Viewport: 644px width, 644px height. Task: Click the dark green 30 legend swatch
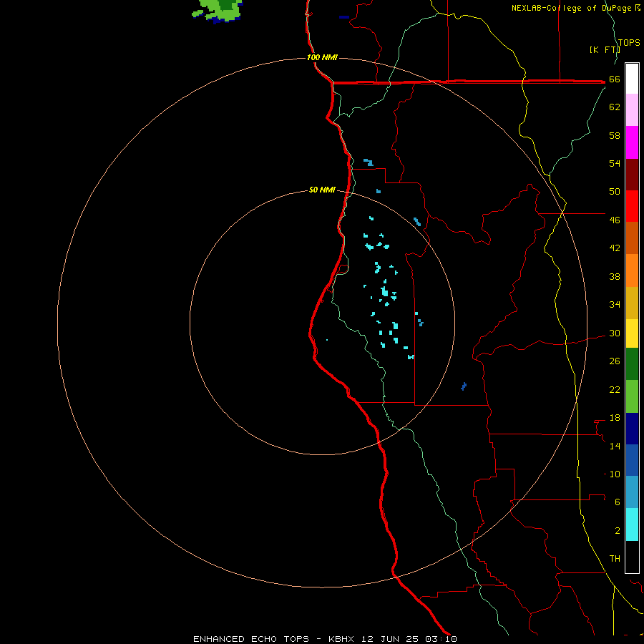pos(632,364)
